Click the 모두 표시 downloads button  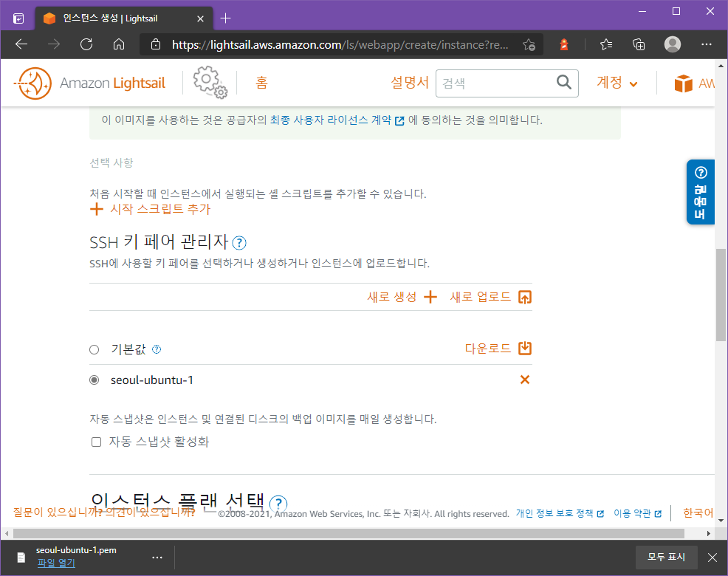pos(666,557)
